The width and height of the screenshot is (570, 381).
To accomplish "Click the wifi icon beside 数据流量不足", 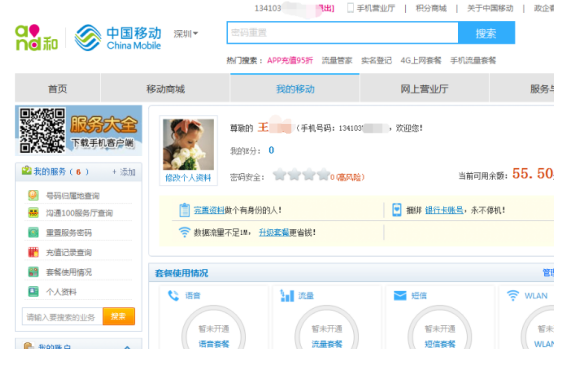I will [184, 232].
